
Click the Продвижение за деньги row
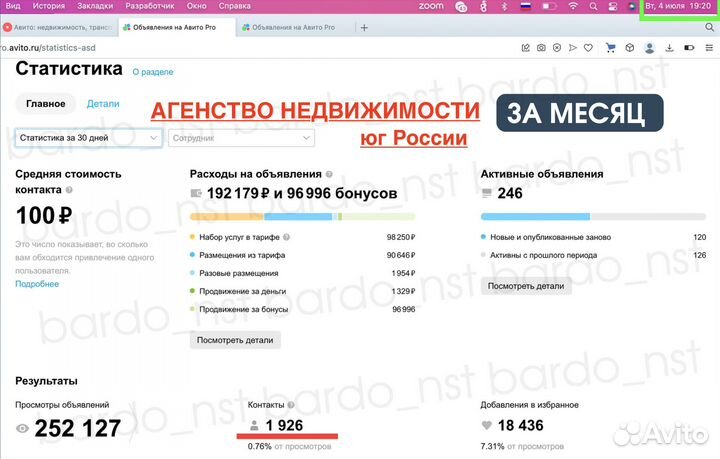303,291
